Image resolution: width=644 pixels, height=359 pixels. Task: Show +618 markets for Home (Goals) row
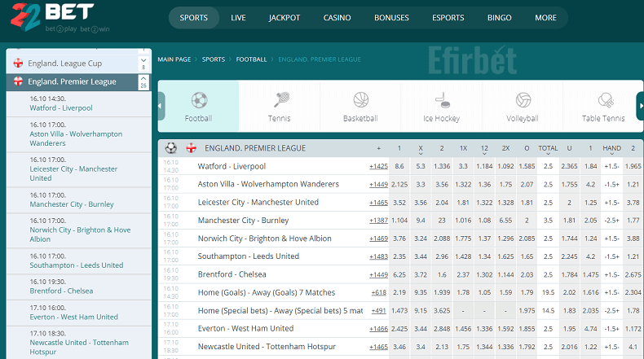pos(379,292)
